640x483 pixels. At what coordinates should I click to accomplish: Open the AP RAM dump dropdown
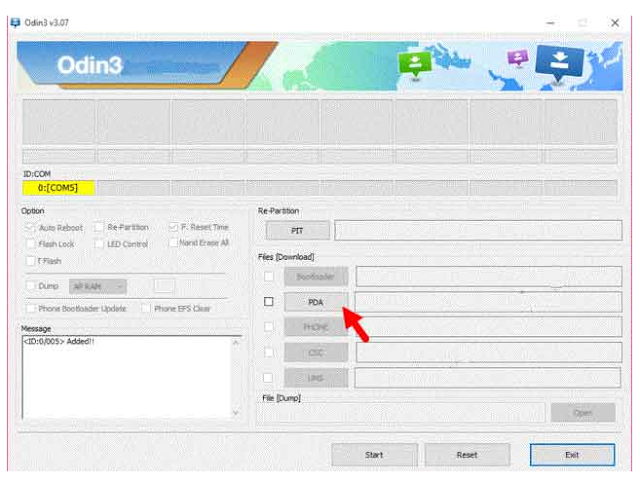98,287
